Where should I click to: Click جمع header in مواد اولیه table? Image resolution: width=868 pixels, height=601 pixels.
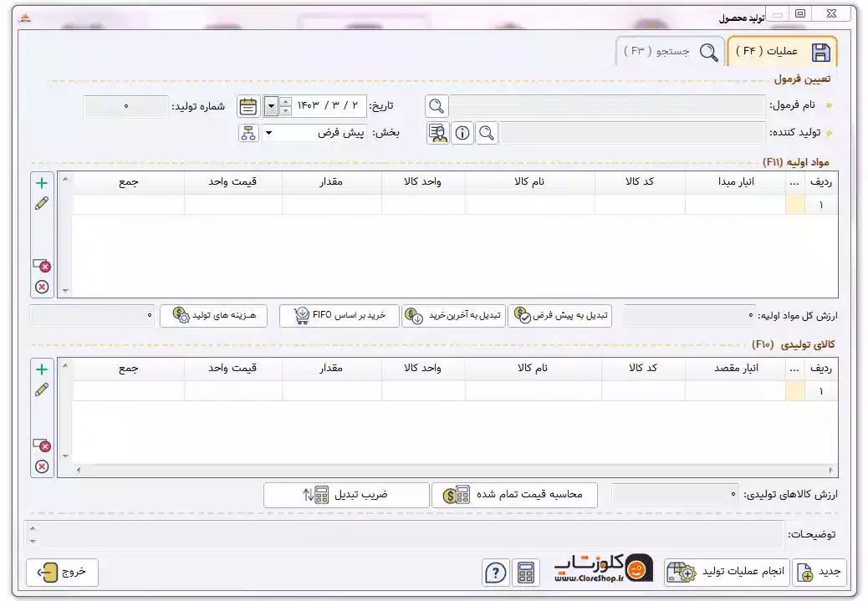pyautogui.click(x=129, y=181)
